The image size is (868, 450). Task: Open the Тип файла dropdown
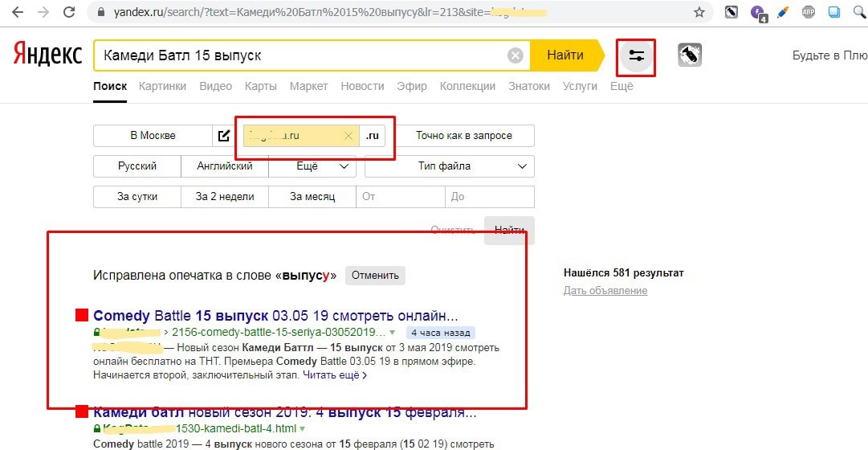[x=450, y=166]
